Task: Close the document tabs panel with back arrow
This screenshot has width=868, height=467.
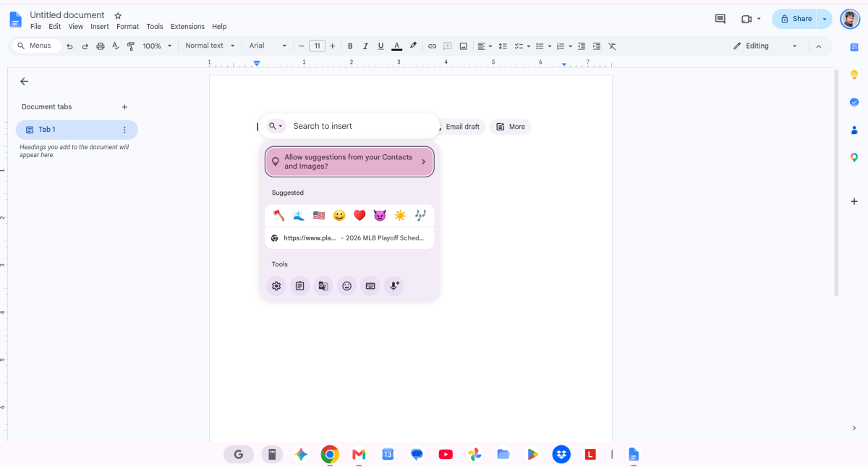Action: pos(24,82)
